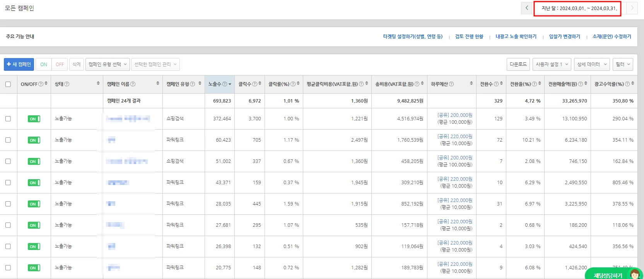Sort by ON/OFF column arrows
The image size is (644, 279).
pos(46,84)
